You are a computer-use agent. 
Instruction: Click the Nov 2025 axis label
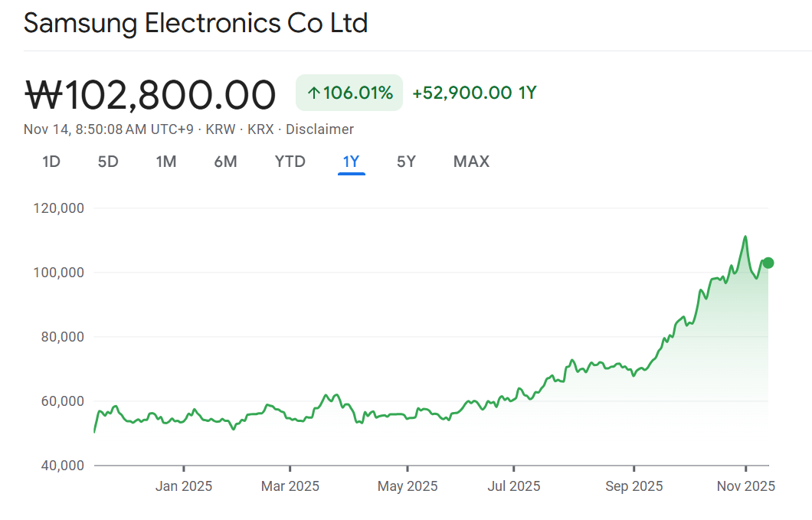[x=747, y=486]
